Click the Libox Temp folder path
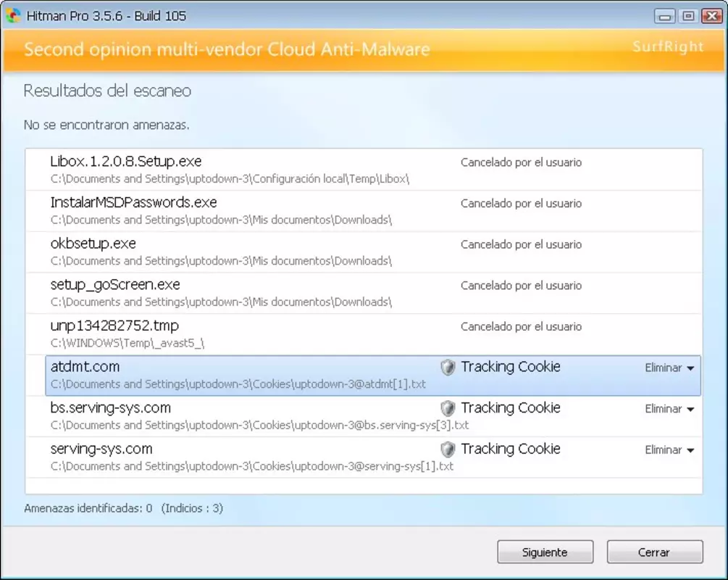The width and height of the screenshot is (728, 580). (x=230, y=179)
